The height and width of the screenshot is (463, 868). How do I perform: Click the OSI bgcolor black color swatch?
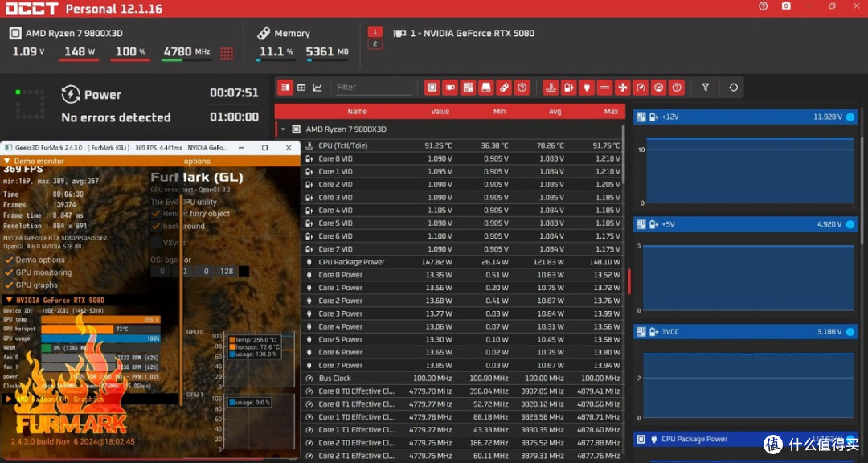click(243, 272)
